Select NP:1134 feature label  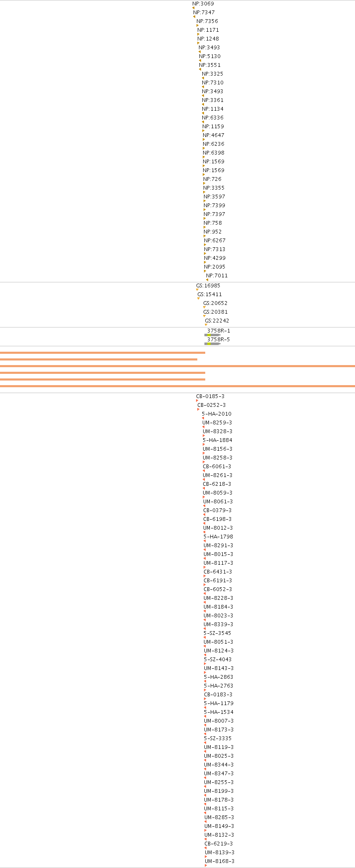[213, 109]
